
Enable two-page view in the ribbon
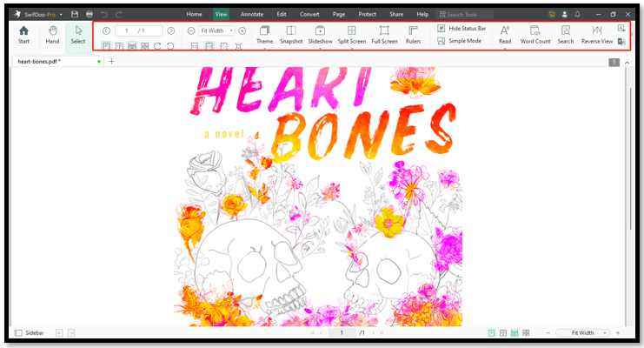[x=119, y=46]
